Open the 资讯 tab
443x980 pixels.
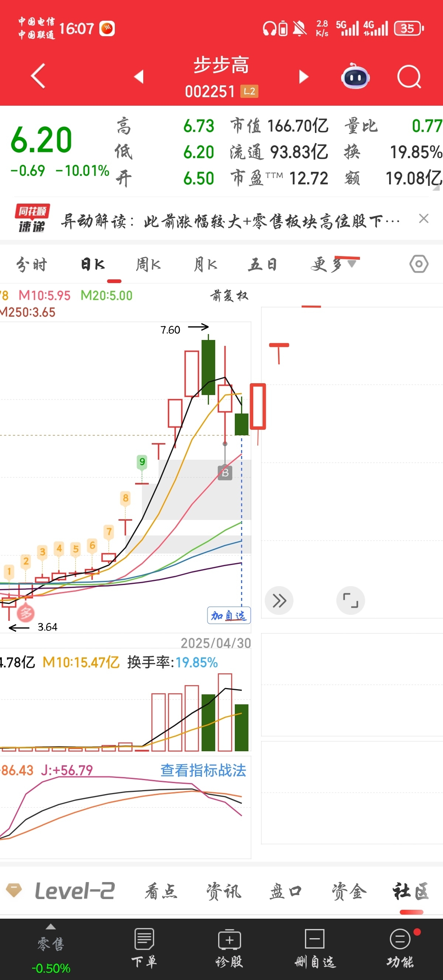(224, 891)
